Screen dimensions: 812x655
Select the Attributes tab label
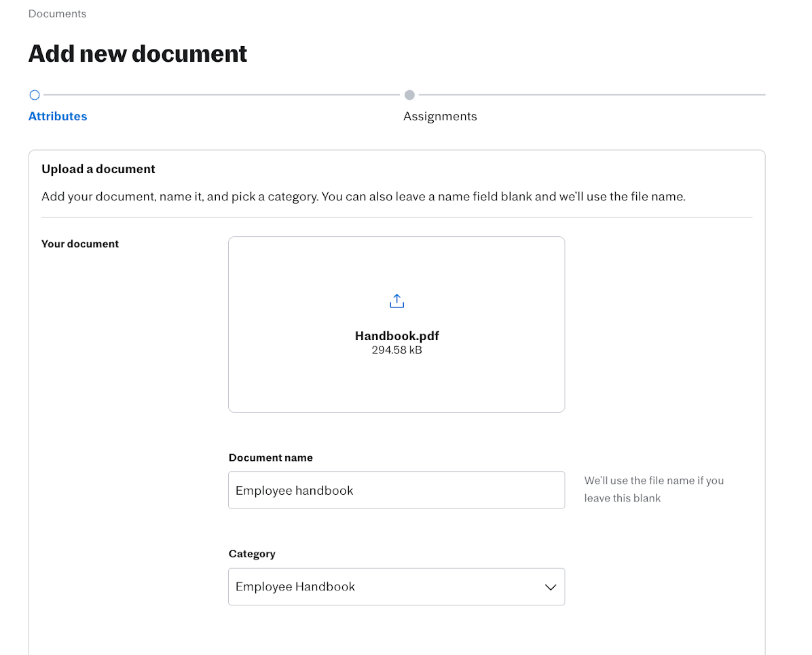click(x=58, y=116)
